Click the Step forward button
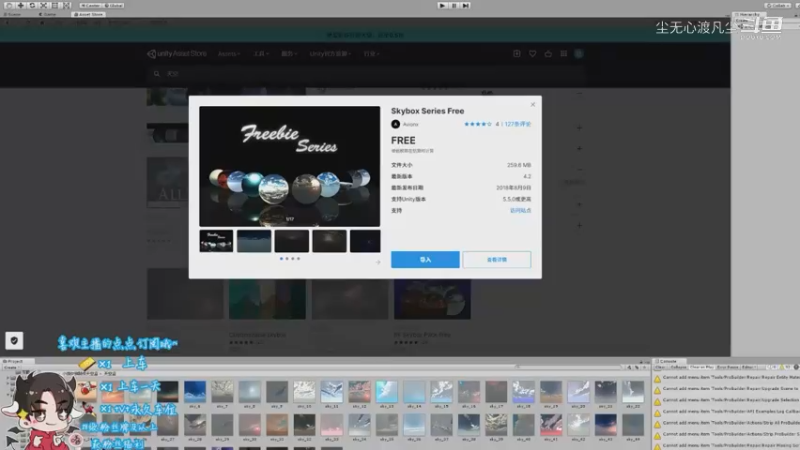Image resolution: width=800 pixels, height=450 pixels. coord(465,5)
